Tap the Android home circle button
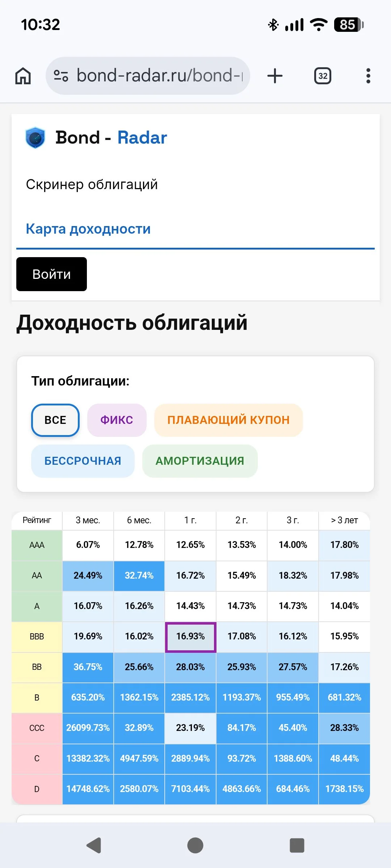This screenshot has width=391, height=868. [195, 846]
